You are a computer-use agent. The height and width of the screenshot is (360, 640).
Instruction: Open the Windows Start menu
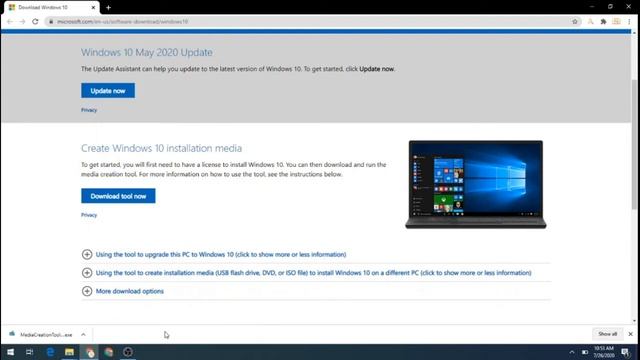pyautogui.click(x=11, y=352)
